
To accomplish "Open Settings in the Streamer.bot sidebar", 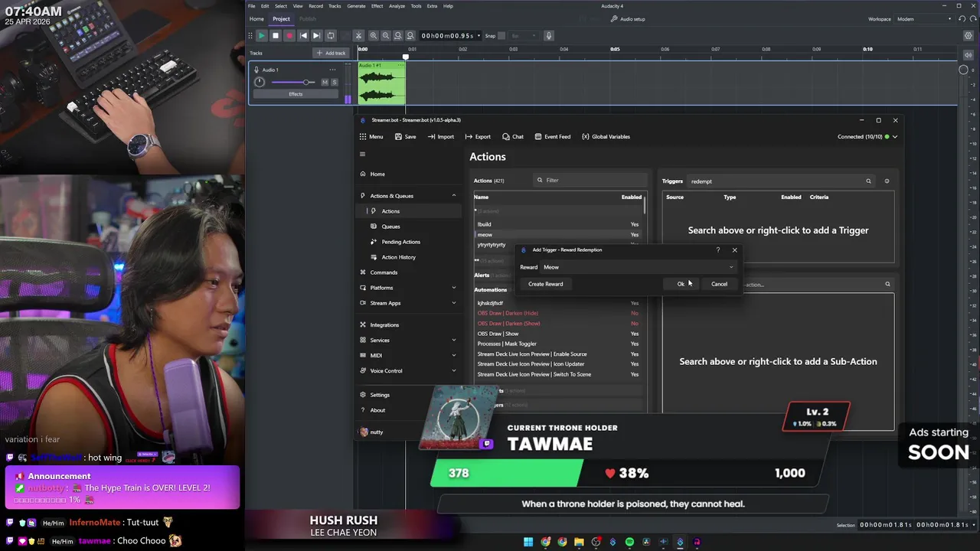I will [408, 395].
